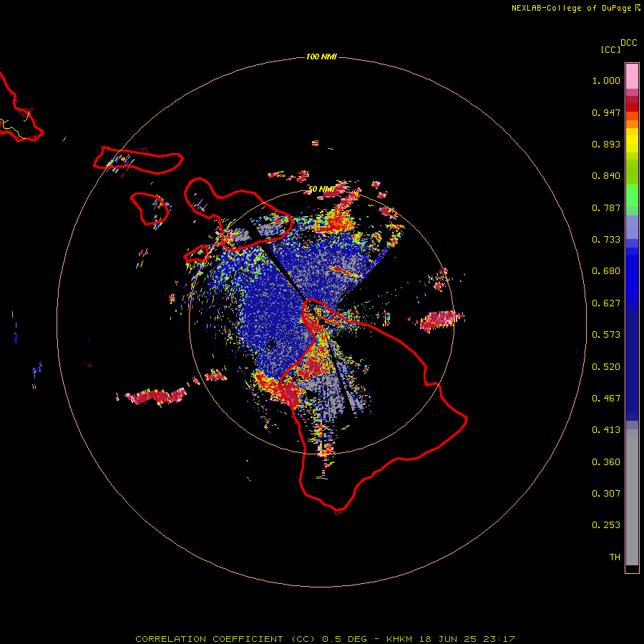
Task: Click the pink top segment of colorbar
Action: [x=632, y=76]
